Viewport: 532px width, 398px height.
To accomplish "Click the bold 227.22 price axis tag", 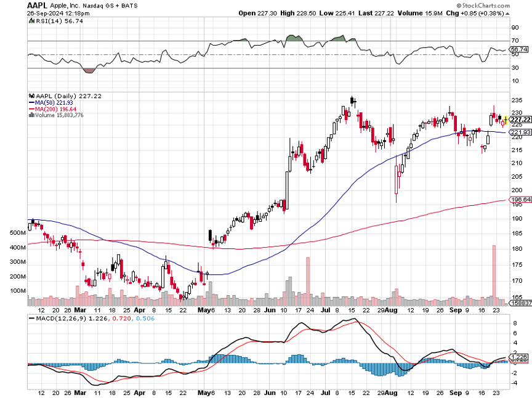I will pos(521,120).
